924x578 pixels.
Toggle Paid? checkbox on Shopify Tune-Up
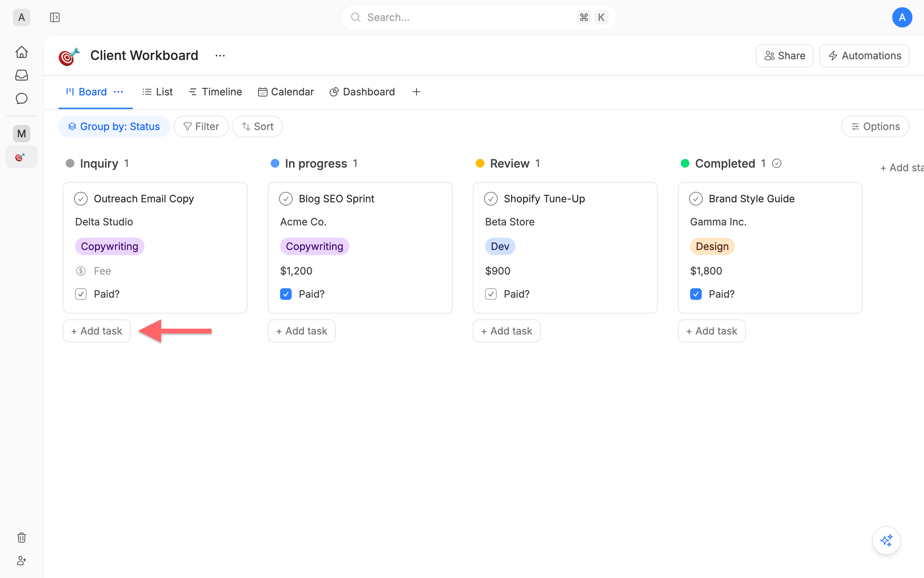[x=491, y=294]
